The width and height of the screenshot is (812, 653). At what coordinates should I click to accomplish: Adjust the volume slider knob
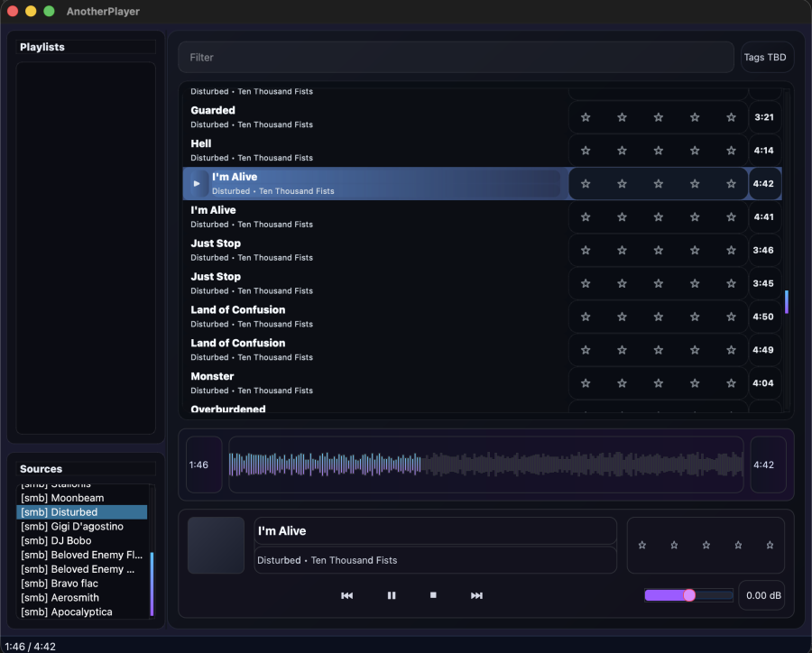[x=689, y=595]
